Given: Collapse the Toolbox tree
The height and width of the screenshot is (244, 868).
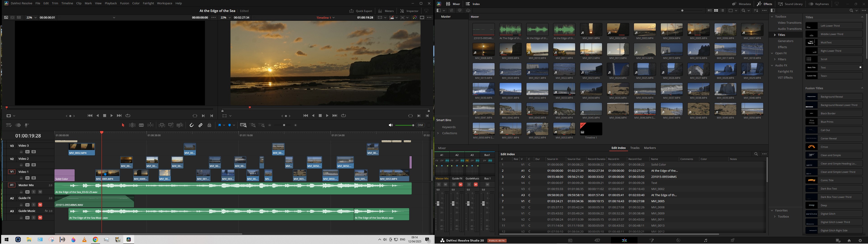Looking at the screenshot, I should [772, 17].
